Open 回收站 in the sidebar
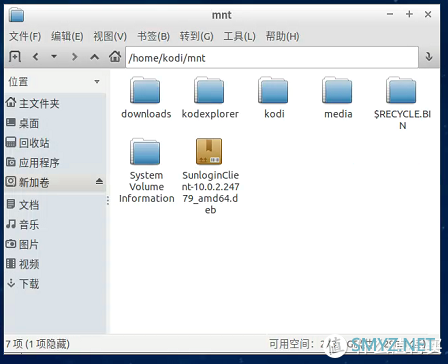This screenshot has height=364, width=448. pyautogui.click(x=55, y=143)
